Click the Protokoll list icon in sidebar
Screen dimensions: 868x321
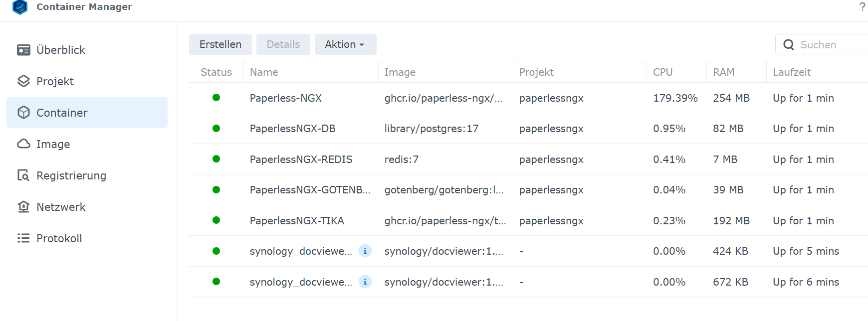[23, 238]
